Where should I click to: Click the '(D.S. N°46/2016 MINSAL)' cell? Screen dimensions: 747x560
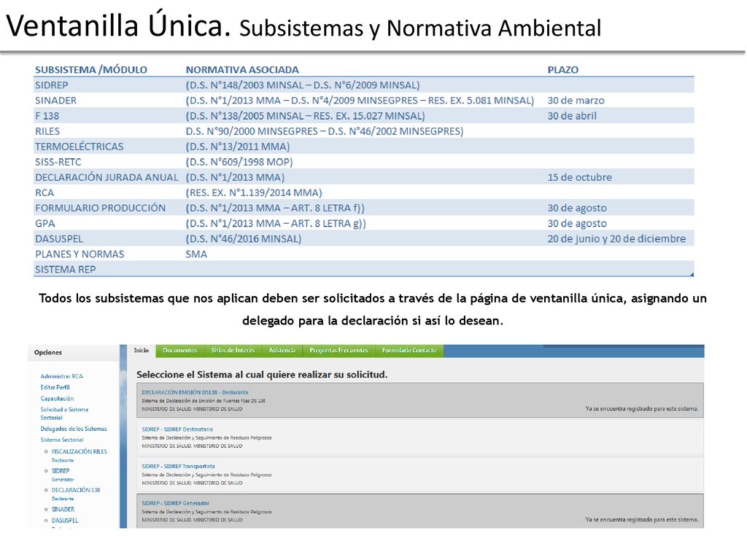tap(243, 238)
